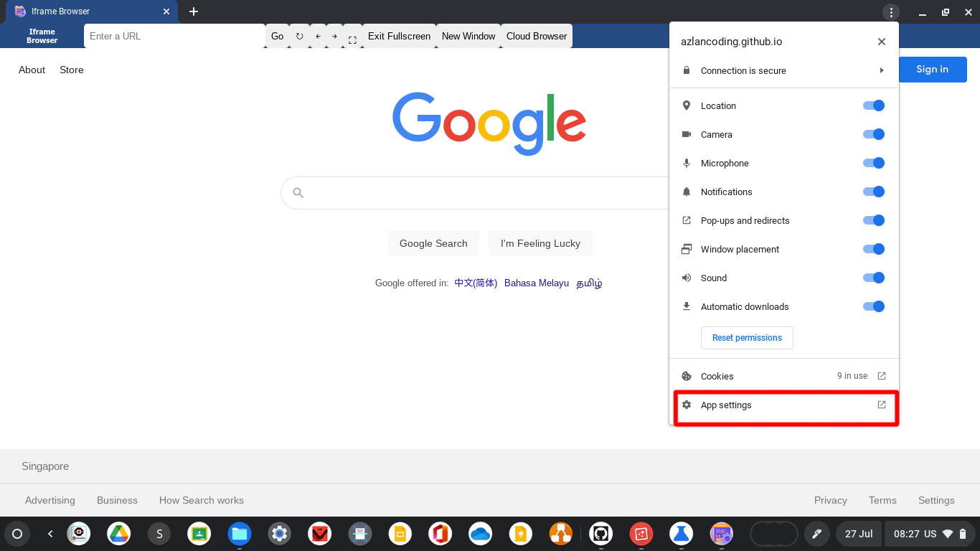
Task: Click Exit Fullscreen button
Action: [x=399, y=36]
